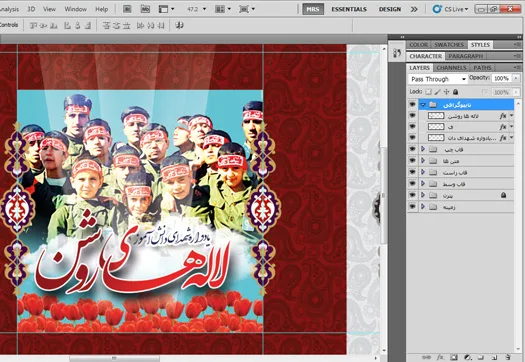Toggle Lock all padlock icon
525x362 pixels.
[x=455, y=92]
